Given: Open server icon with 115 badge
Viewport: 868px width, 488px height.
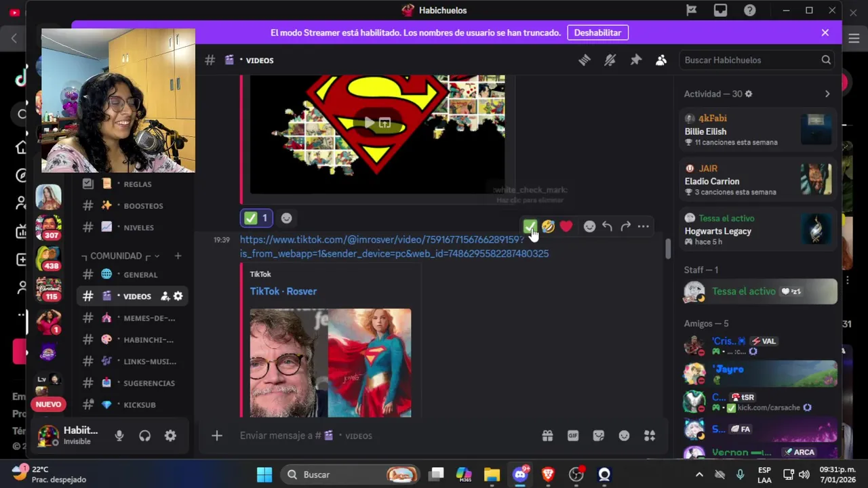Looking at the screenshot, I should click(49, 289).
